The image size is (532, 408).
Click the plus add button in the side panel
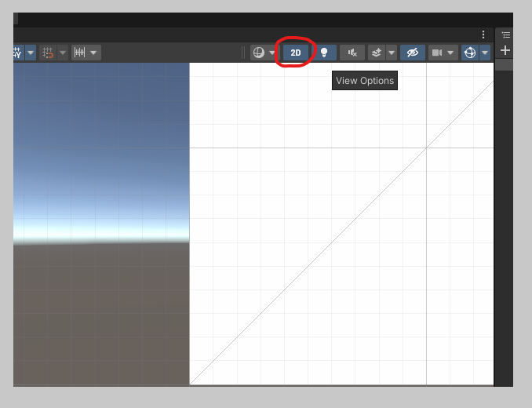[x=505, y=50]
